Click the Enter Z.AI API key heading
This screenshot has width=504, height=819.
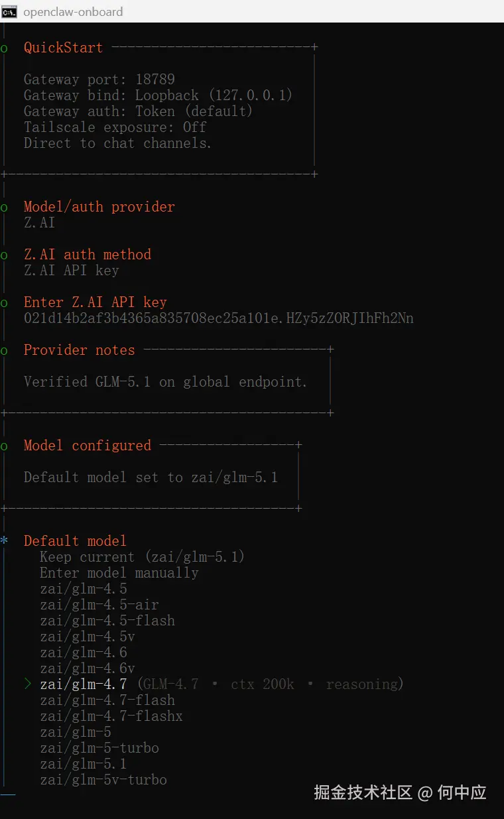tap(95, 302)
